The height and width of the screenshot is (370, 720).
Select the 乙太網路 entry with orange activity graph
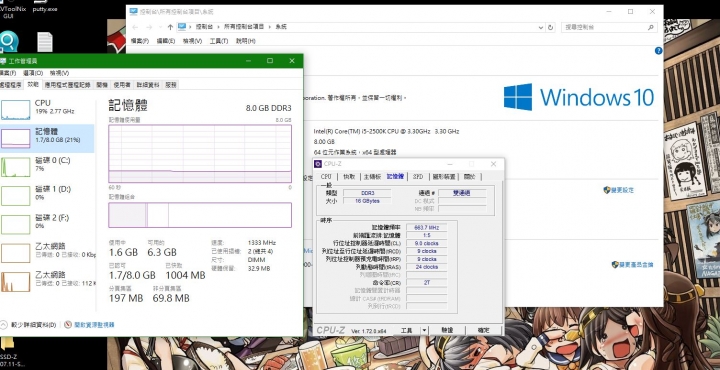point(47,280)
